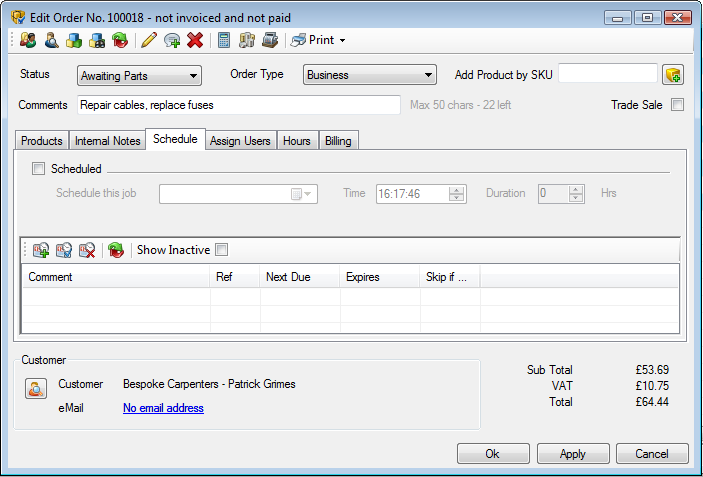Click the Apply button
Viewport: 703px width, 477px height.
(573, 454)
